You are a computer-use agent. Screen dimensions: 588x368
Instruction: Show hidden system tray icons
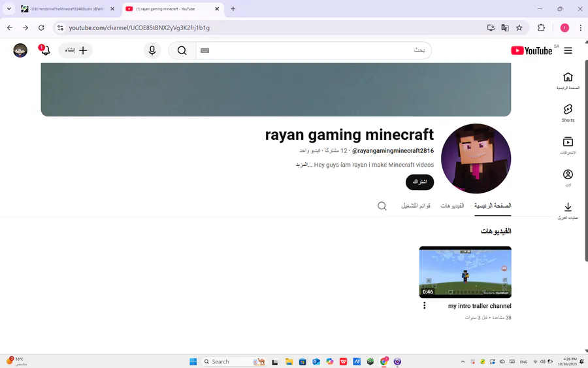pyautogui.click(x=463, y=361)
